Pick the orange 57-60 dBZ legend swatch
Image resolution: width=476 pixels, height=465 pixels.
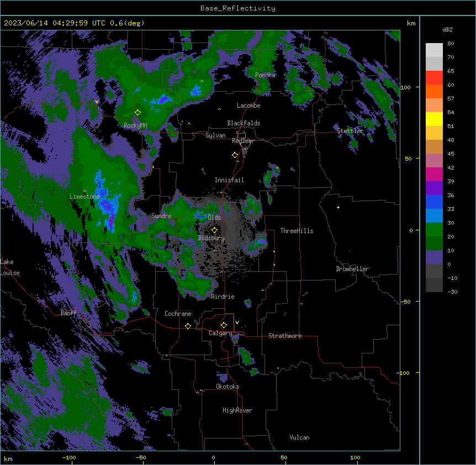(x=434, y=91)
